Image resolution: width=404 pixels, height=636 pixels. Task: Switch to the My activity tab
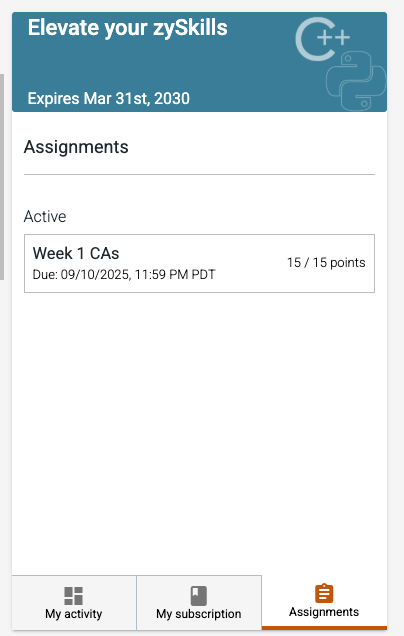[74, 603]
